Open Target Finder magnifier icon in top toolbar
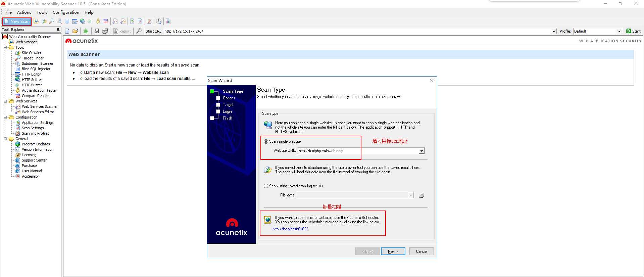644x277 pixels. pos(52,21)
